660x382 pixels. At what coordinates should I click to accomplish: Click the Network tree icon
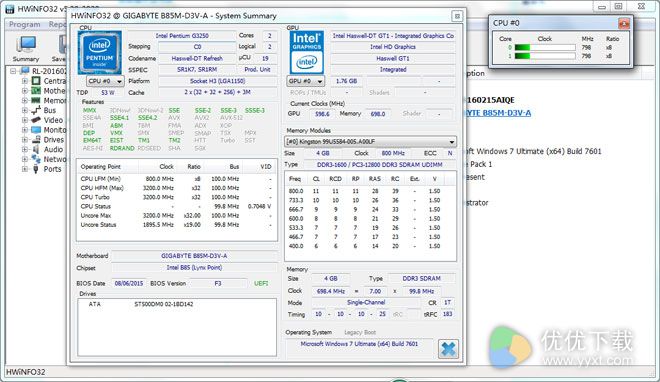pos(37,159)
